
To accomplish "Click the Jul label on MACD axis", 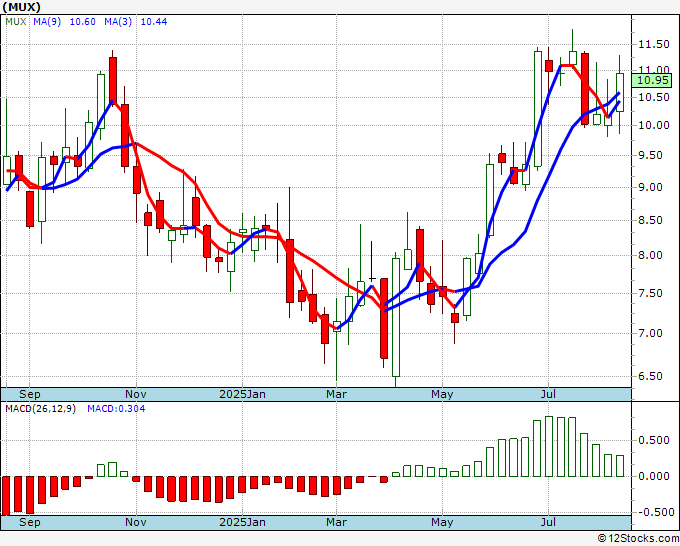I will point(549,522).
